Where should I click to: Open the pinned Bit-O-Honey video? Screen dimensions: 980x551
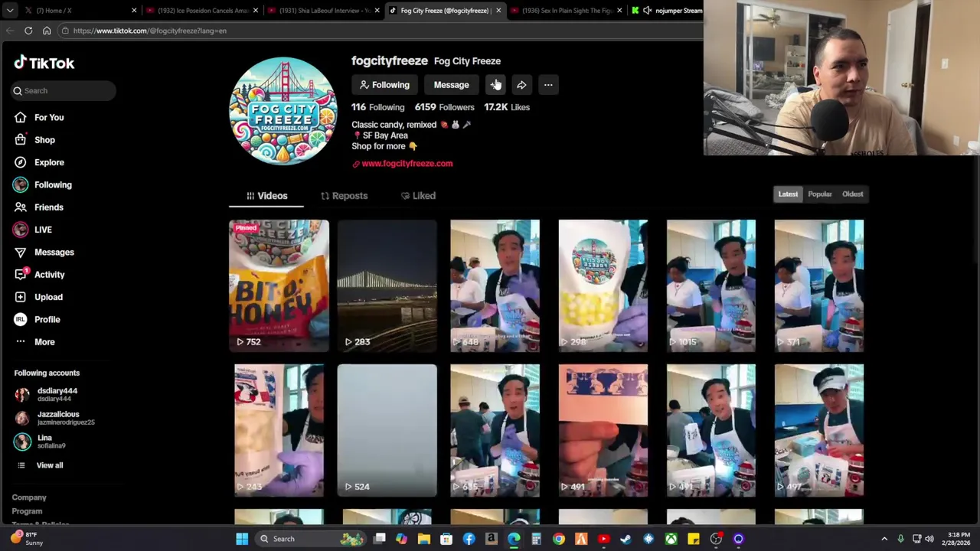[x=279, y=286]
